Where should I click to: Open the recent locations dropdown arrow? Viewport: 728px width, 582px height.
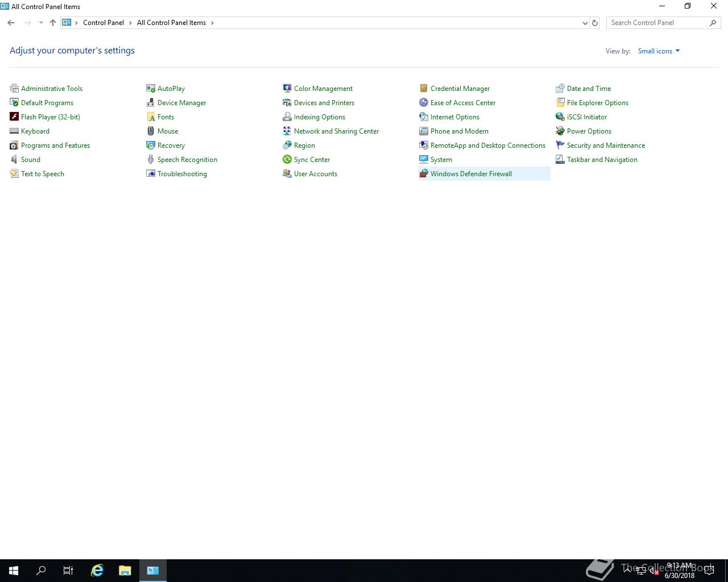pos(41,23)
